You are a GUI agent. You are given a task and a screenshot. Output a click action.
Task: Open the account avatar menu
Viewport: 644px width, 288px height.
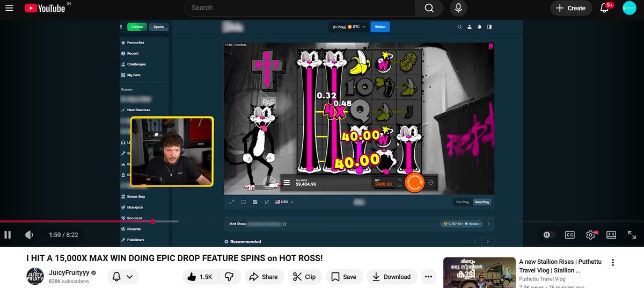(x=629, y=8)
